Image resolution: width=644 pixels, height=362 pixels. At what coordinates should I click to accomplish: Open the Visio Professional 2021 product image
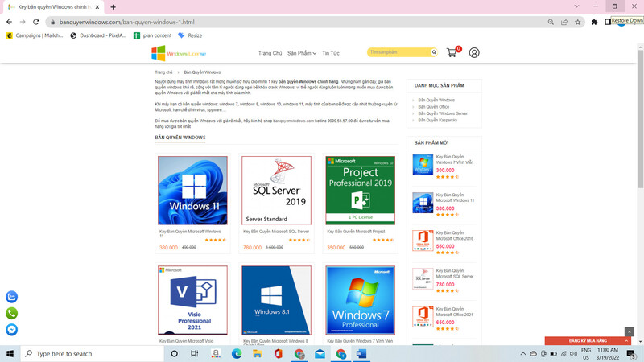(192, 300)
